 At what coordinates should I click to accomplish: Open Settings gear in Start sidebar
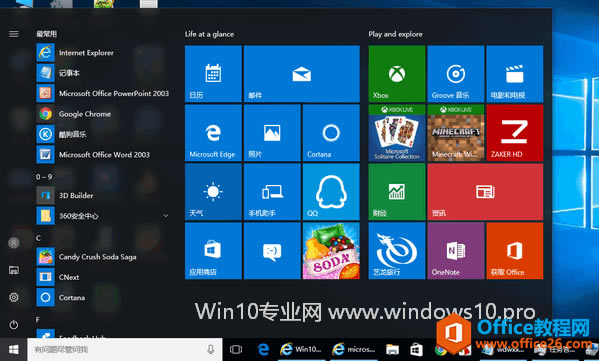click(14, 297)
